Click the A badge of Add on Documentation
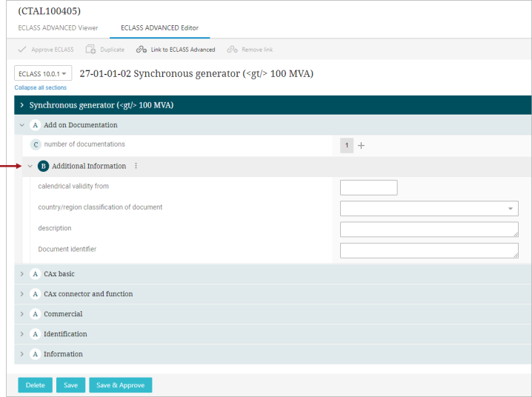 click(x=36, y=125)
